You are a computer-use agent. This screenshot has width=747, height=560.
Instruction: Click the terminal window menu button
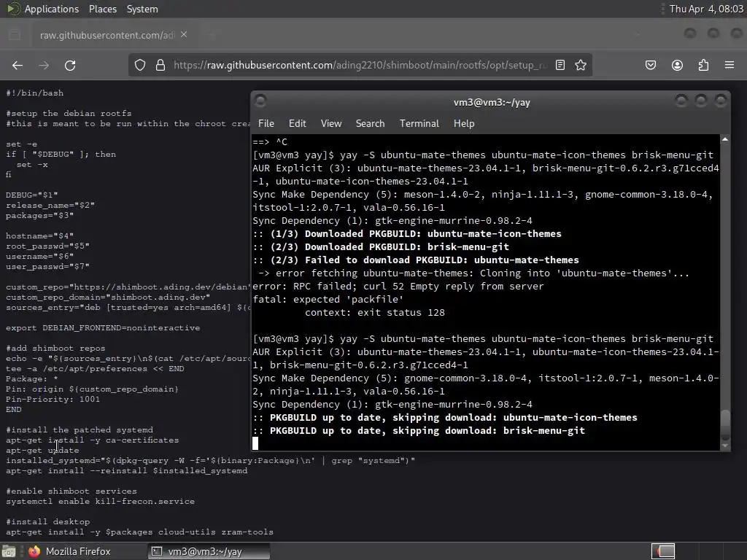pos(260,101)
